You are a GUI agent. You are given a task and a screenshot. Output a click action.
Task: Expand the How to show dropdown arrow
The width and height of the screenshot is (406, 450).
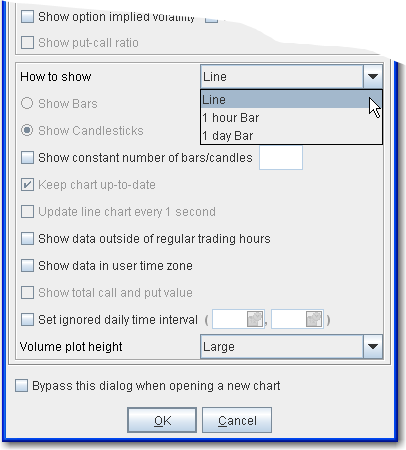pos(373,77)
